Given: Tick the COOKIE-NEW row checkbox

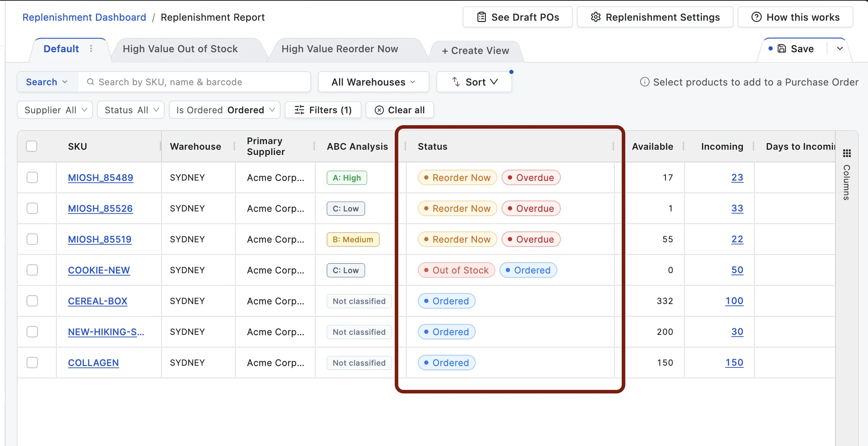Looking at the screenshot, I should [32, 270].
